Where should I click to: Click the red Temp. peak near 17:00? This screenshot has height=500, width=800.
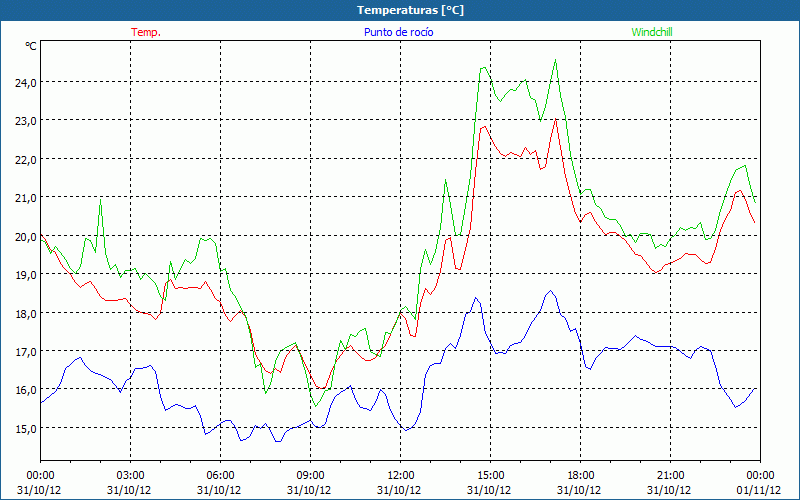tap(556, 119)
